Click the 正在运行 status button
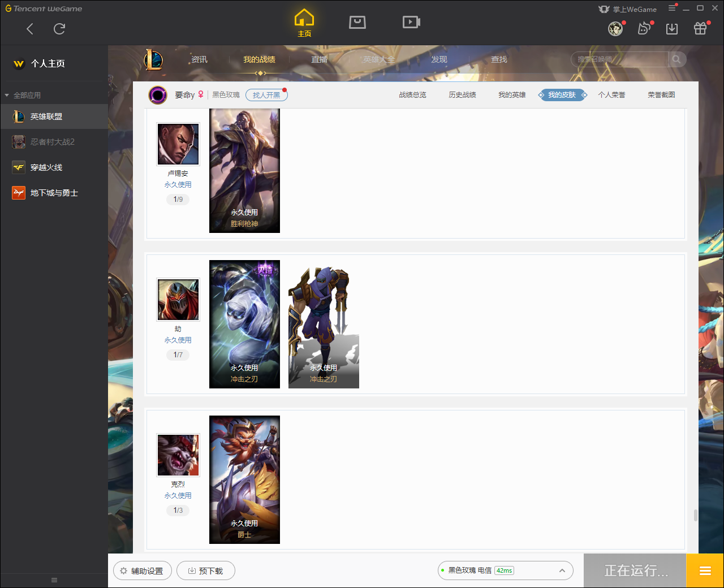Viewport: 724px width, 588px height. pos(635,571)
